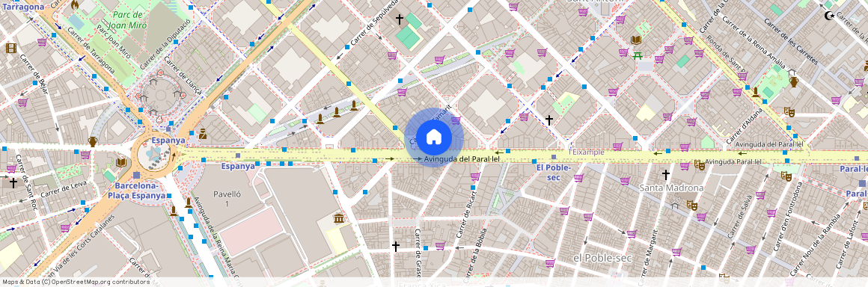Select the theatre masks below Santa Madrona
868x287 pixels.
point(691,205)
